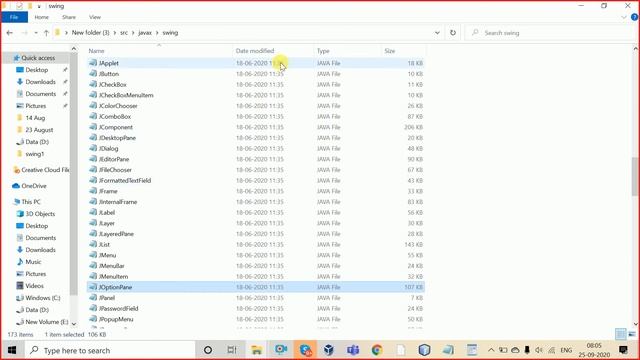The image size is (640, 360).
Task: Select the JList file icon
Action: (x=93, y=244)
